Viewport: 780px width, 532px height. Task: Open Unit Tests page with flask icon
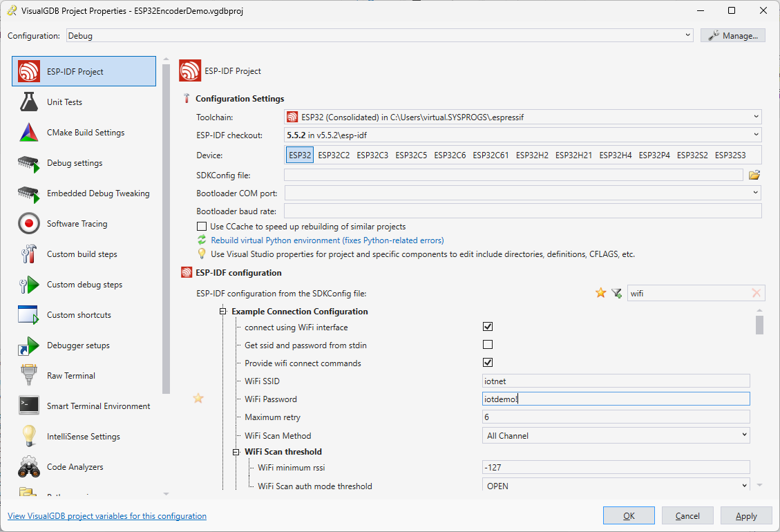point(64,102)
